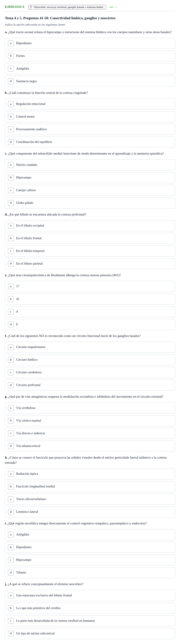This screenshot has width=180, height=644.
Task: Click the a badge beside Radiación óptica
Action: tap(11, 474)
